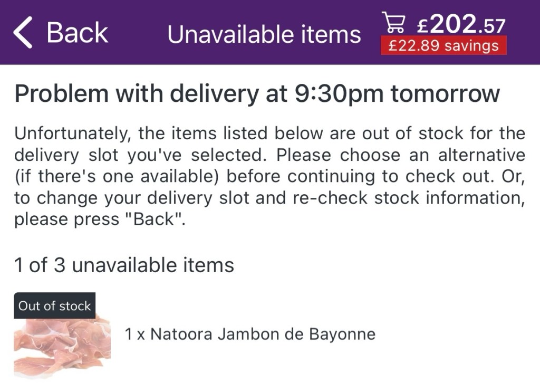Select the Natoora Jambon de Bayonne name
Image resolution: width=540 pixels, height=392 pixels.
click(x=263, y=334)
